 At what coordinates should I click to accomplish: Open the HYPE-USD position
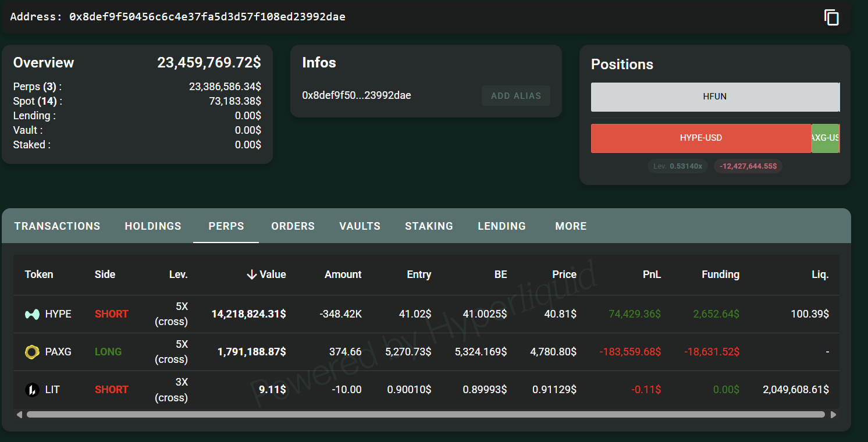click(x=701, y=138)
